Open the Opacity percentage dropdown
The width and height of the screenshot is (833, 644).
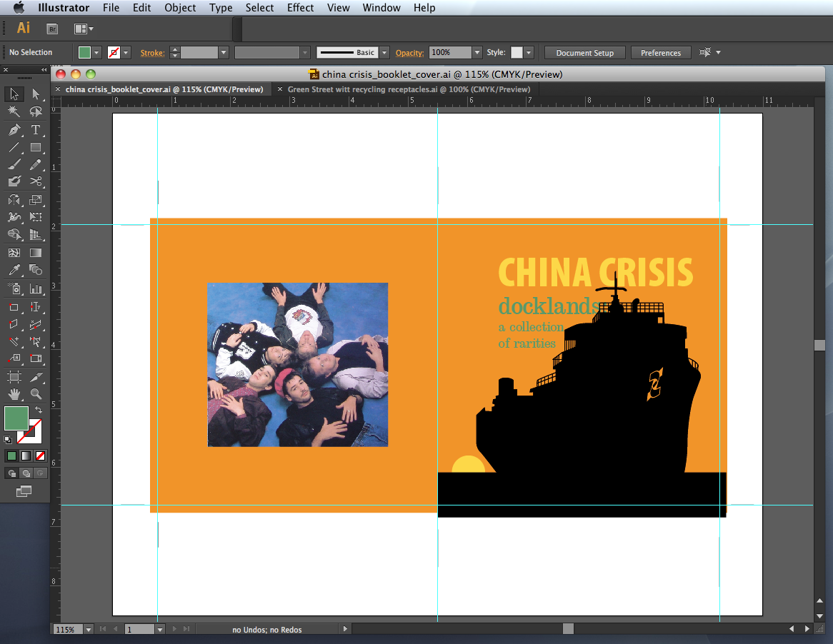477,53
